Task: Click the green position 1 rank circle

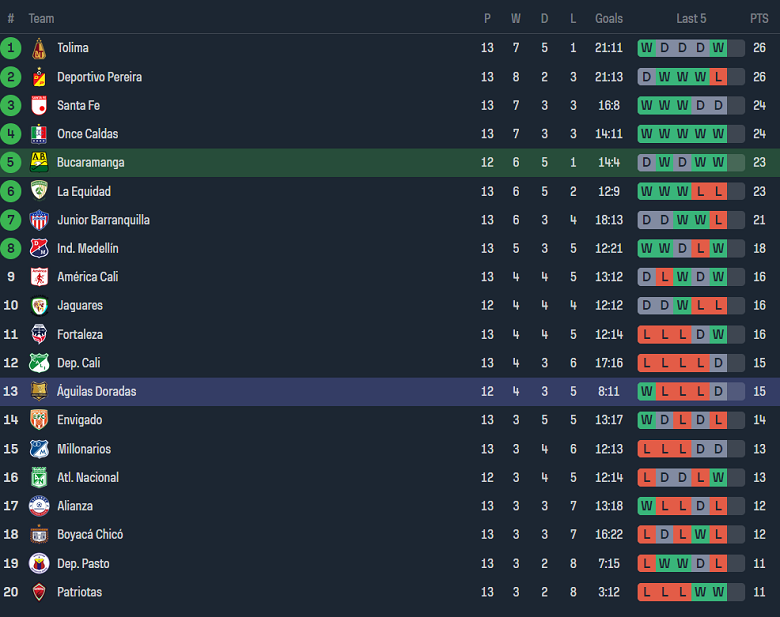Action: 11,48
